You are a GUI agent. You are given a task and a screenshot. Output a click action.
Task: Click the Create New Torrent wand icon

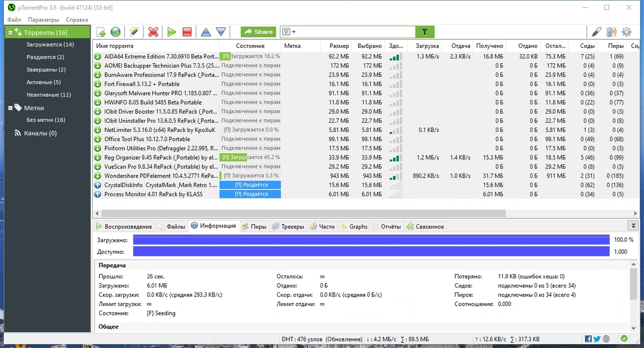coord(134,32)
